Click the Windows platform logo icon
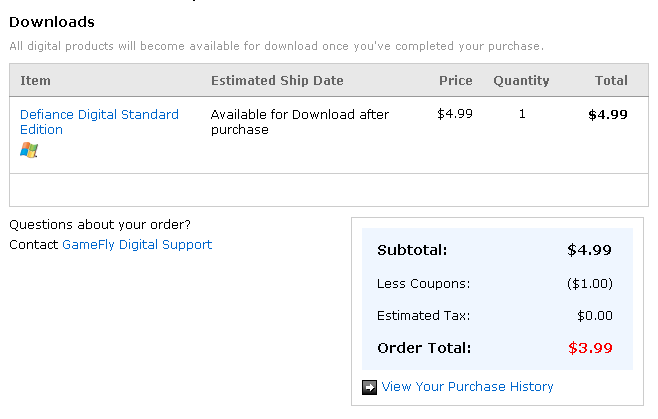The width and height of the screenshot is (658, 419). pyautogui.click(x=29, y=150)
